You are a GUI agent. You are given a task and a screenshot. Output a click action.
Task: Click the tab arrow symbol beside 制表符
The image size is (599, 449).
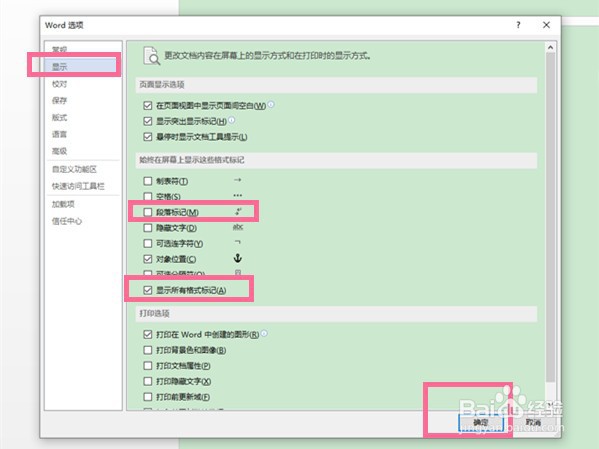point(238,180)
